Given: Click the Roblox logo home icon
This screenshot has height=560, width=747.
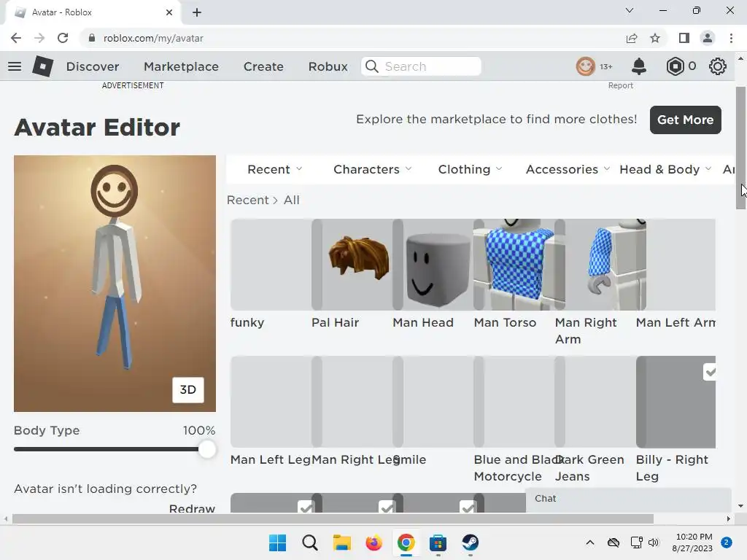Looking at the screenshot, I should pos(42,66).
